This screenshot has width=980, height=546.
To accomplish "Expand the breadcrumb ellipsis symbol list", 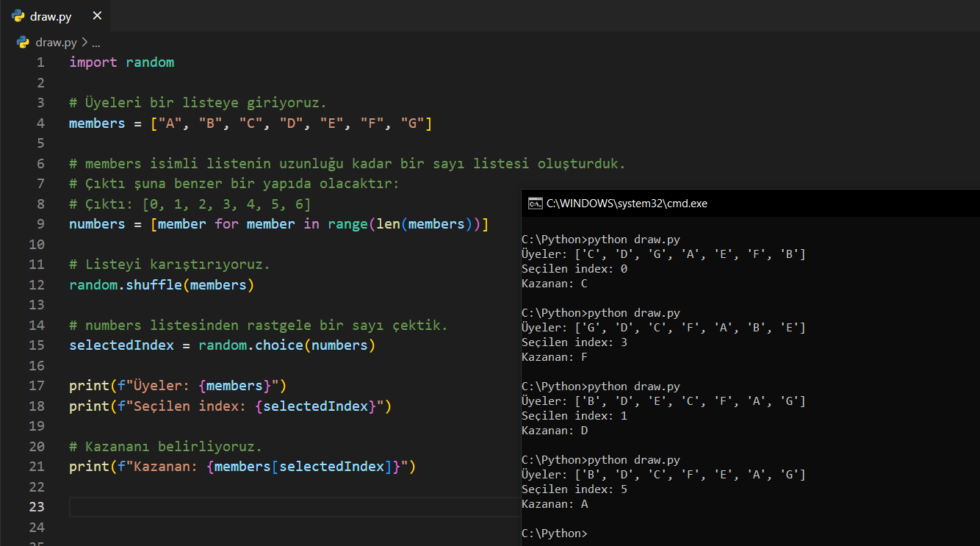I will click(x=96, y=43).
